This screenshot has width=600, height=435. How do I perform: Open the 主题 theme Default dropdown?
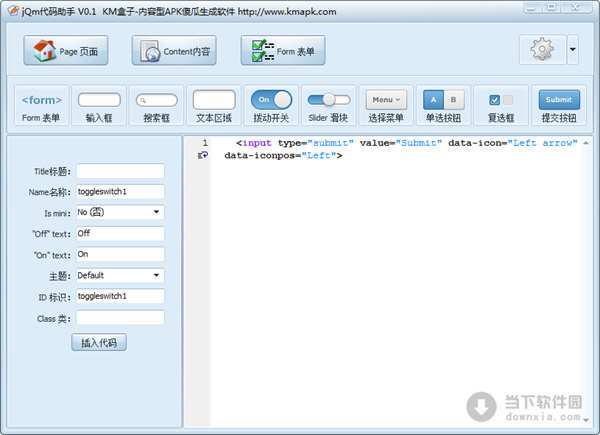click(120, 275)
